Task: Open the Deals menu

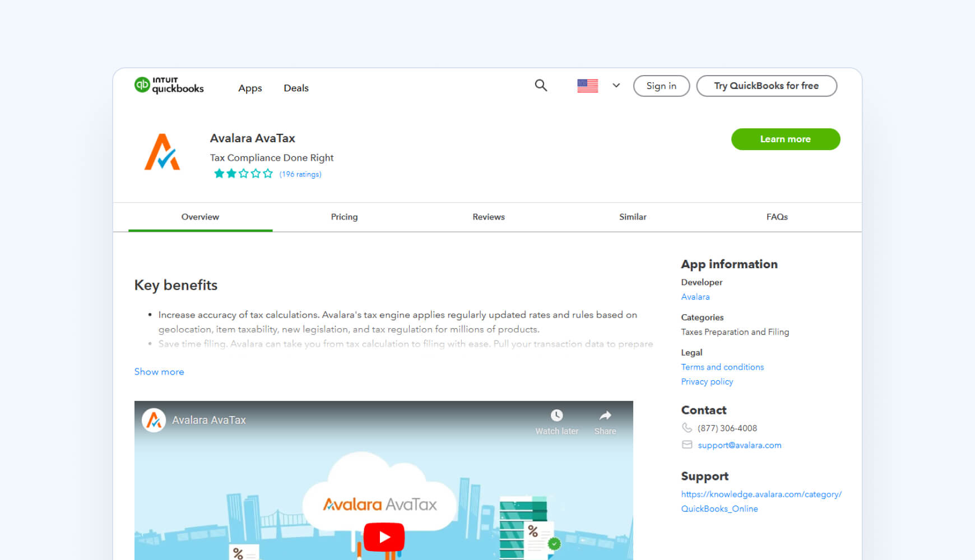Action: 296,88
